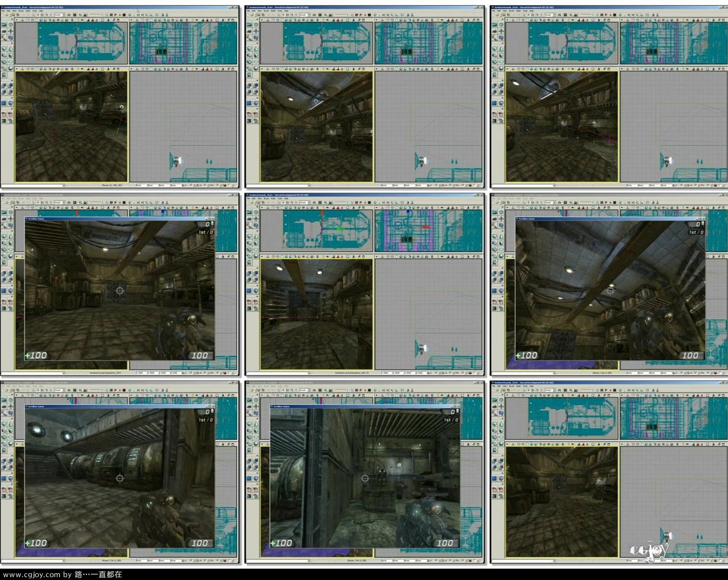The image size is (728, 580).
Task: Open File menu in top-left screenshot
Action: coord(3,11)
